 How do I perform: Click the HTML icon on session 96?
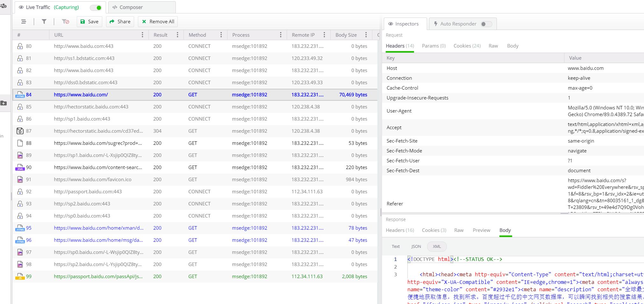[20, 240]
